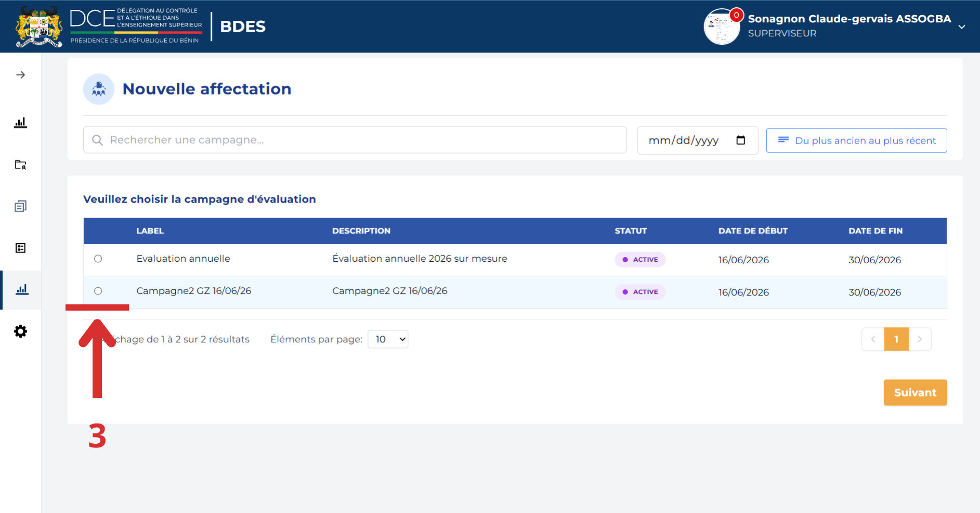Click the ACTIVE badge of Campagne2 row
Screen dimensions: 980x513
point(640,292)
